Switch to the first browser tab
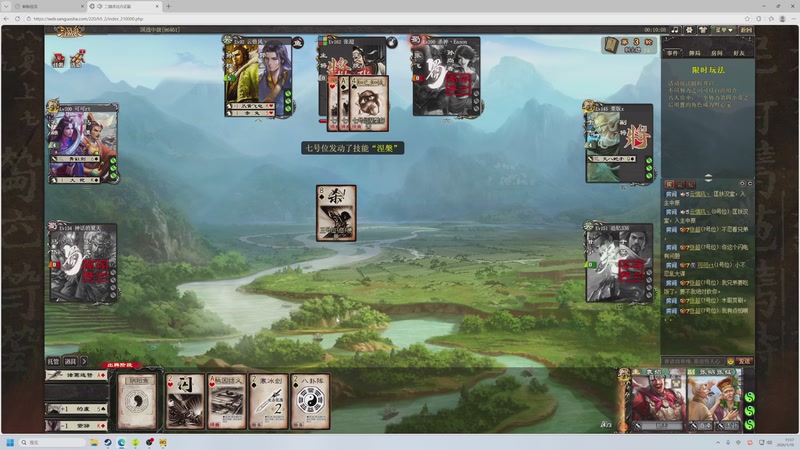The height and width of the screenshot is (450, 800). 48,6
